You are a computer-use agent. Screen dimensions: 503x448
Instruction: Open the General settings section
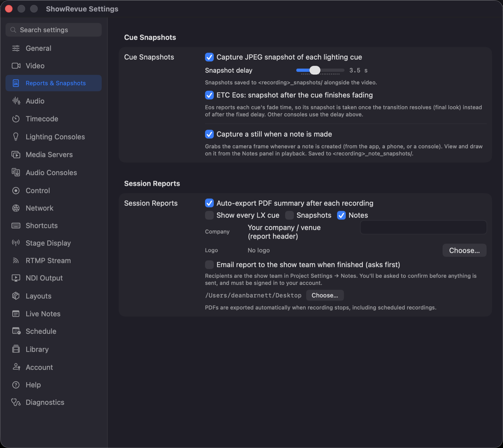coord(54,48)
